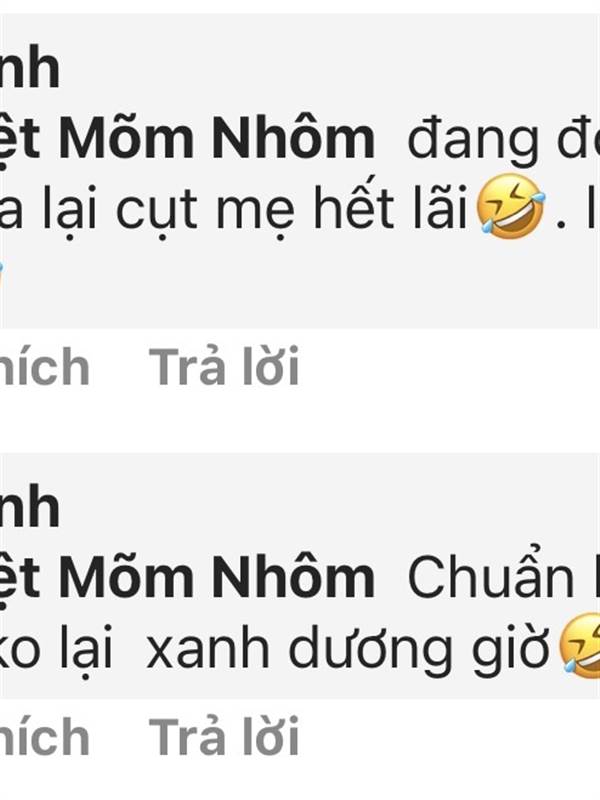Reply to the first comment via "Trả lời"
This screenshot has height=800, width=600.
223,367
